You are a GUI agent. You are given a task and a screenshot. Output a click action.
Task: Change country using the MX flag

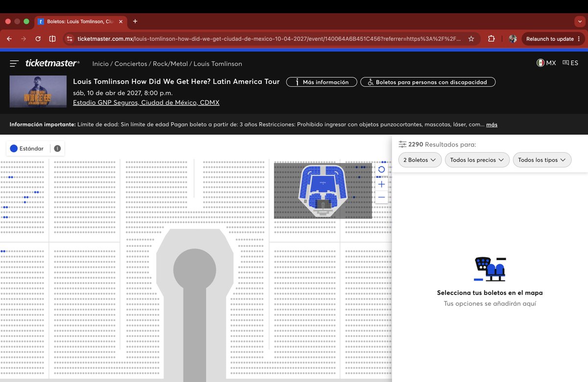(x=546, y=63)
